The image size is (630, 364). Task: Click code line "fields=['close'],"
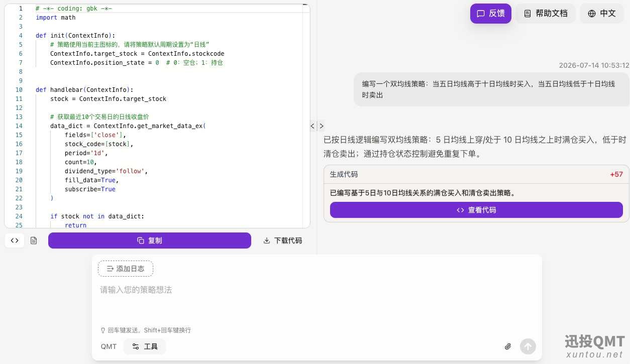coord(95,135)
